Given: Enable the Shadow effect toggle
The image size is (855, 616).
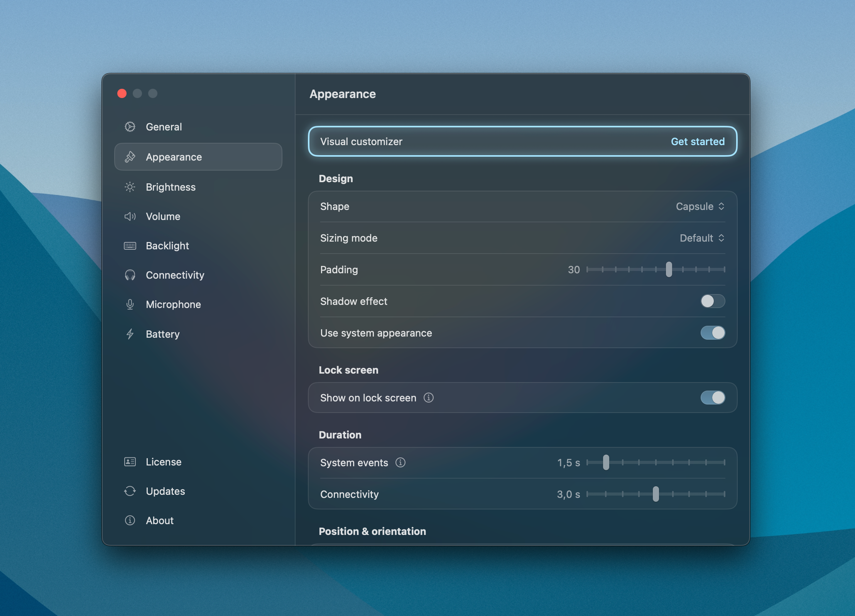Looking at the screenshot, I should (713, 301).
